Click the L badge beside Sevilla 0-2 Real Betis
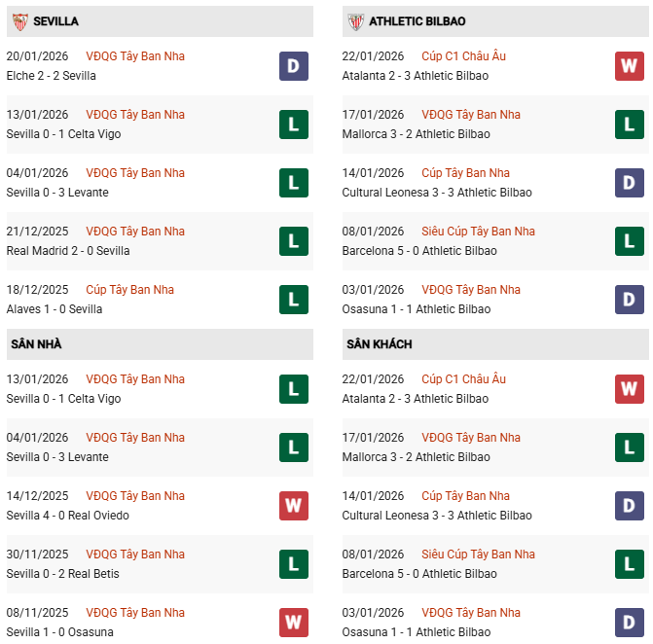The image size is (653, 644). point(293,564)
